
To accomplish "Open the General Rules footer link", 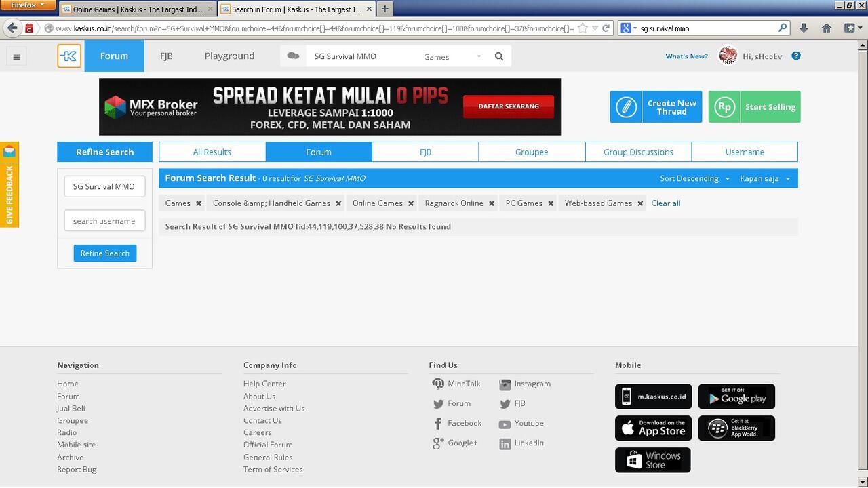I will coord(268,457).
